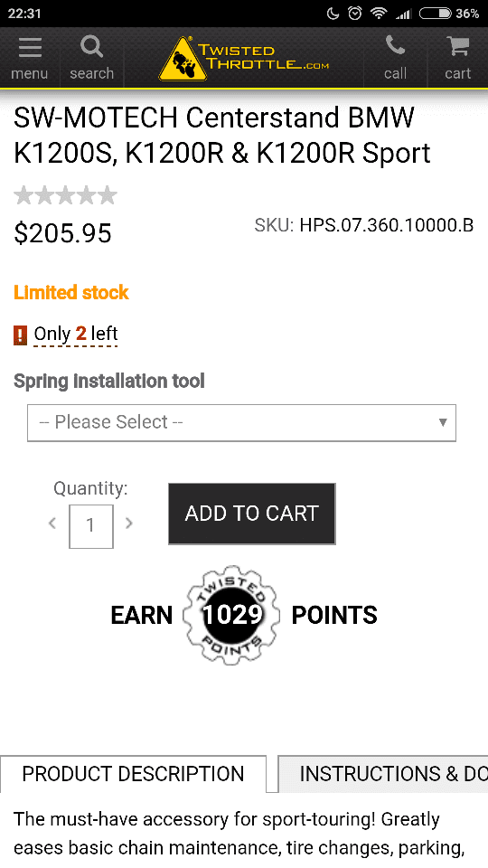This screenshot has width=488, height=868.
Task: Tap the red exclamation stock warning icon
Action: pyautogui.click(x=21, y=335)
